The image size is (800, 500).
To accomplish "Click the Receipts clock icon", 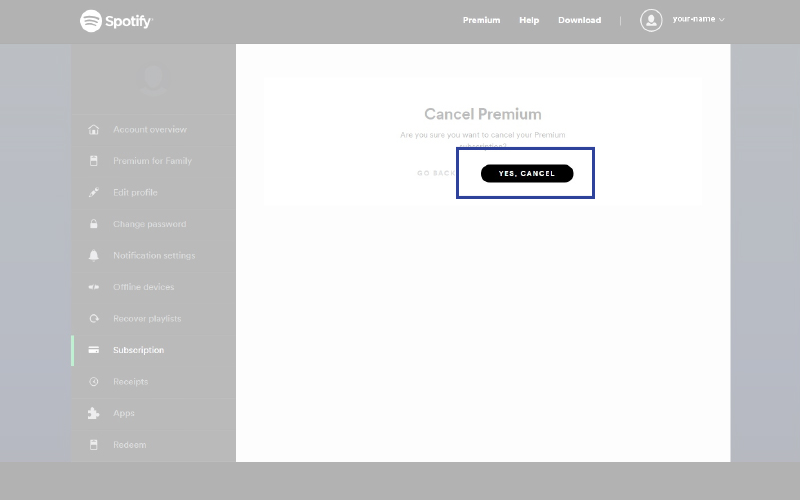I will (x=93, y=382).
